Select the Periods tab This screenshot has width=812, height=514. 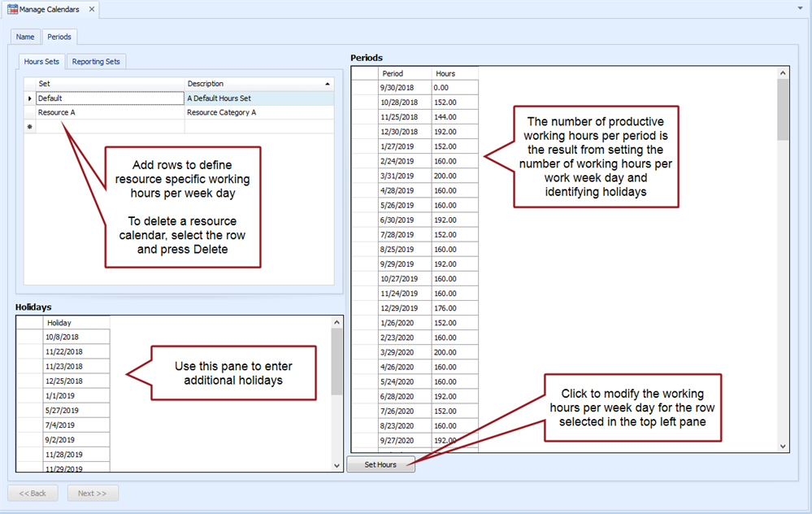pyautogui.click(x=59, y=37)
